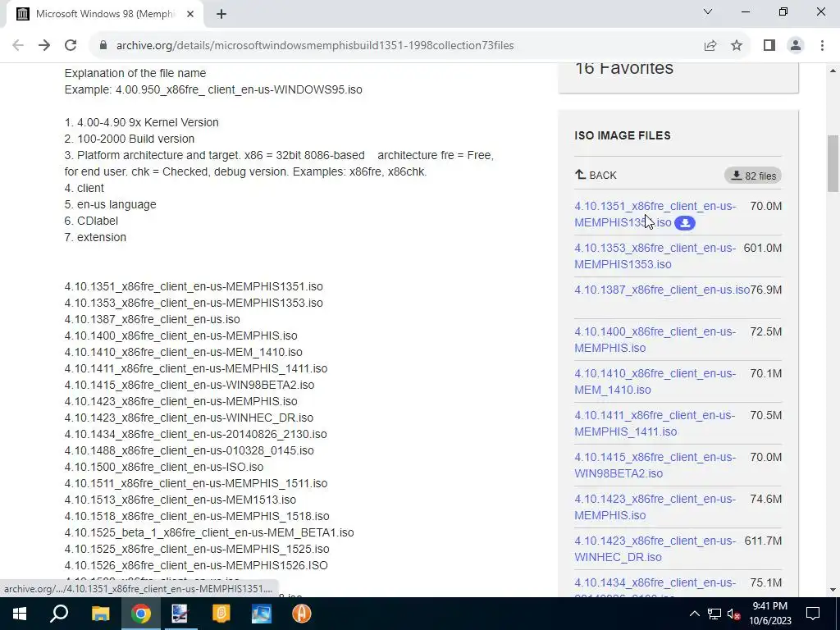This screenshot has width=840, height=630.
Task: Open 4.10.1423 MEMPHIS.iso sidebar link
Action: click(655, 507)
